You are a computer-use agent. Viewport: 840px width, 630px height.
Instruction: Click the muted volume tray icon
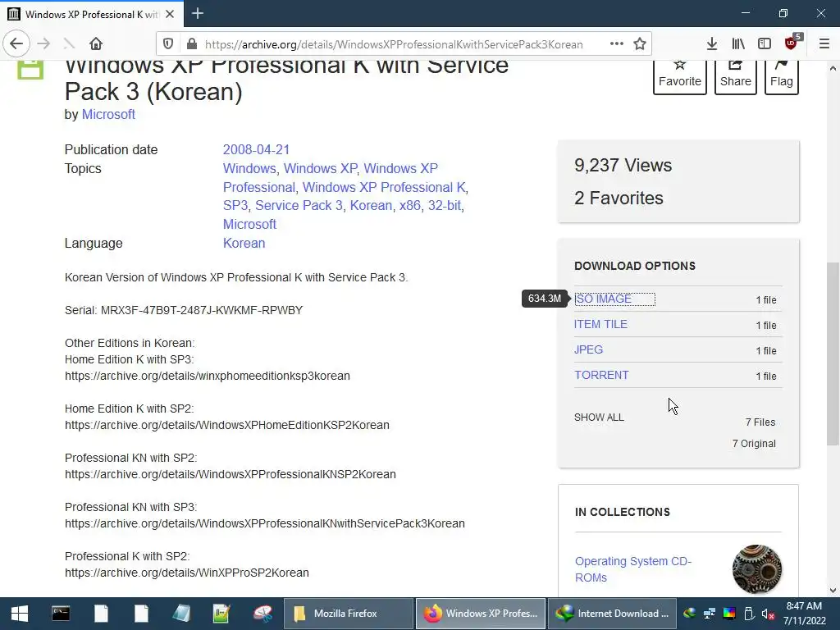tap(768, 614)
